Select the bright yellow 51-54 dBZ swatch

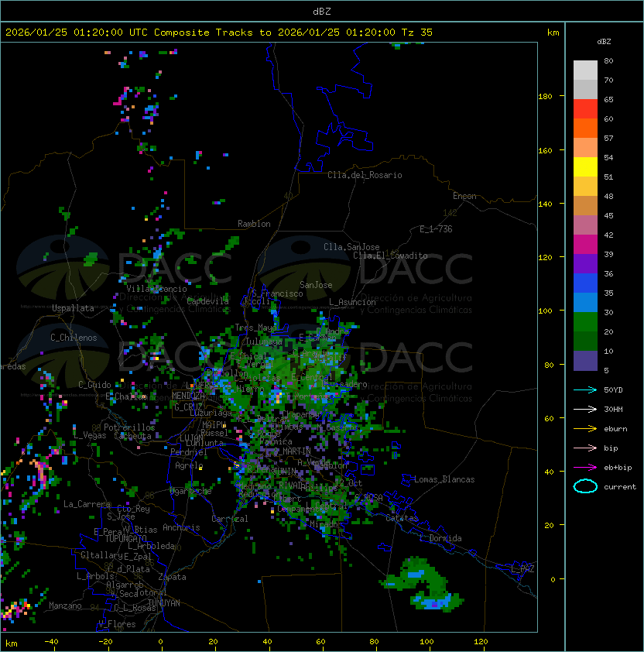pyautogui.click(x=585, y=167)
